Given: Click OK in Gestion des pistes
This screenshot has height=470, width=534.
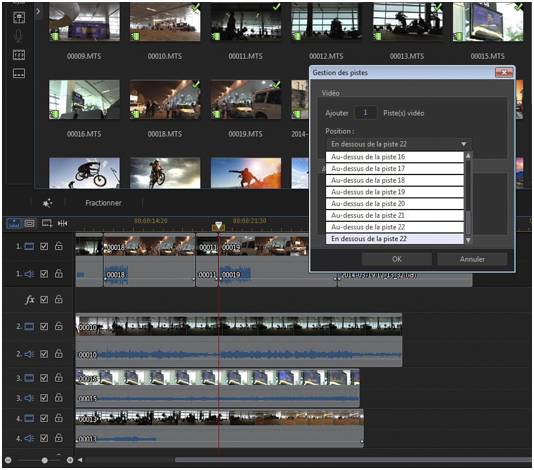Looking at the screenshot, I should pyautogui.click(x=397, y=259).
